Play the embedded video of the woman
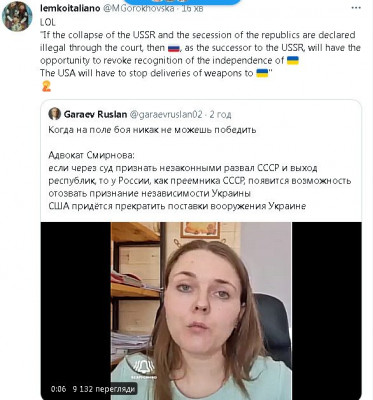Screen dimensions: 373x400 pos(201,311)
